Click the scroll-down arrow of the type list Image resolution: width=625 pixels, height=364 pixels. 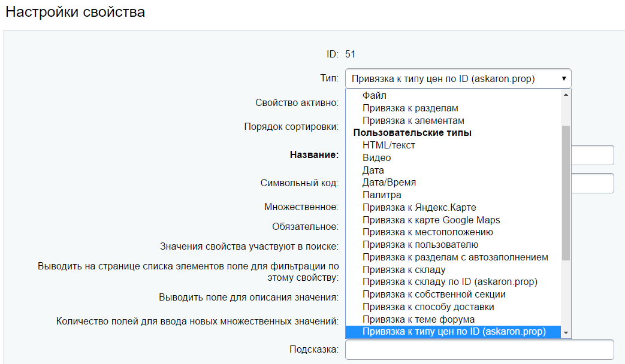coord(566,333)
